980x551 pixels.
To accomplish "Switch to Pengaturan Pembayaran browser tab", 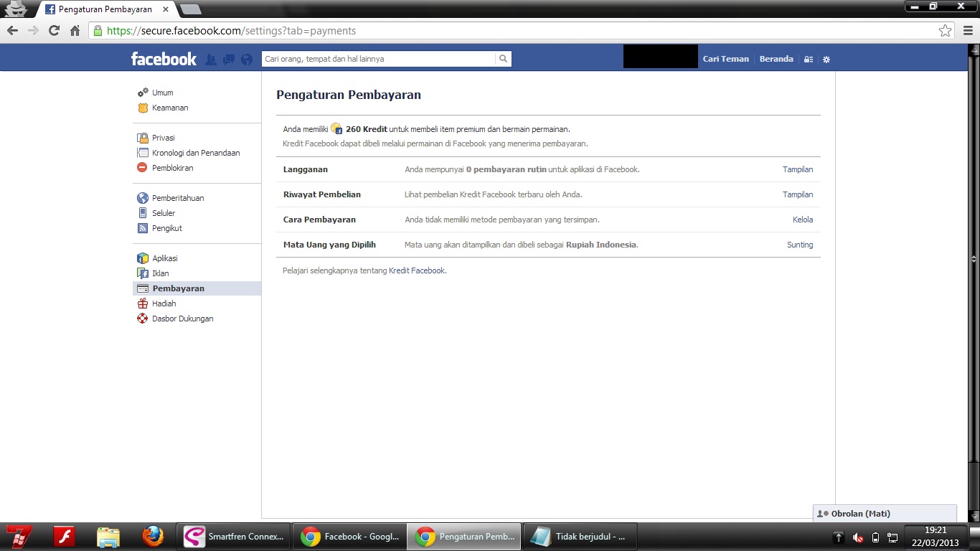I will 106,9.
